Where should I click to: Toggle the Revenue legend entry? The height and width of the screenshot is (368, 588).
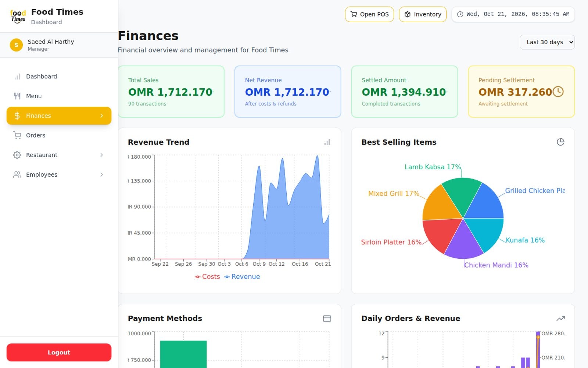point(242,277)
